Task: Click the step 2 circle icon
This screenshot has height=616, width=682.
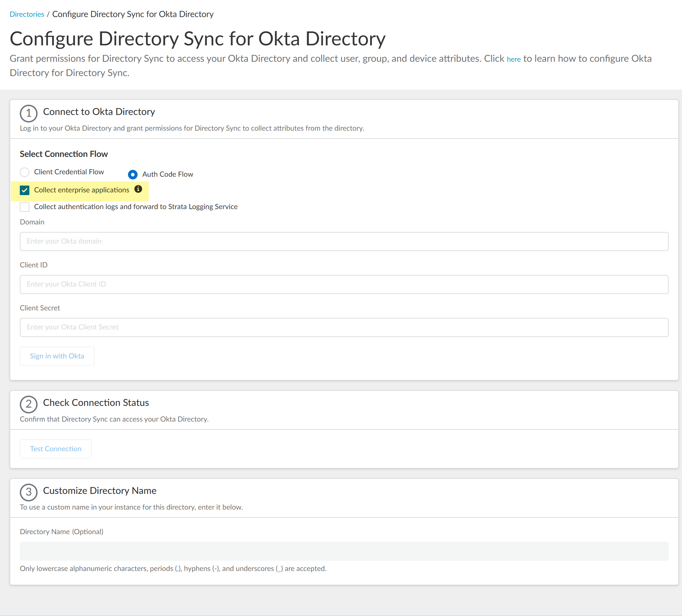Action: [29, 404]
